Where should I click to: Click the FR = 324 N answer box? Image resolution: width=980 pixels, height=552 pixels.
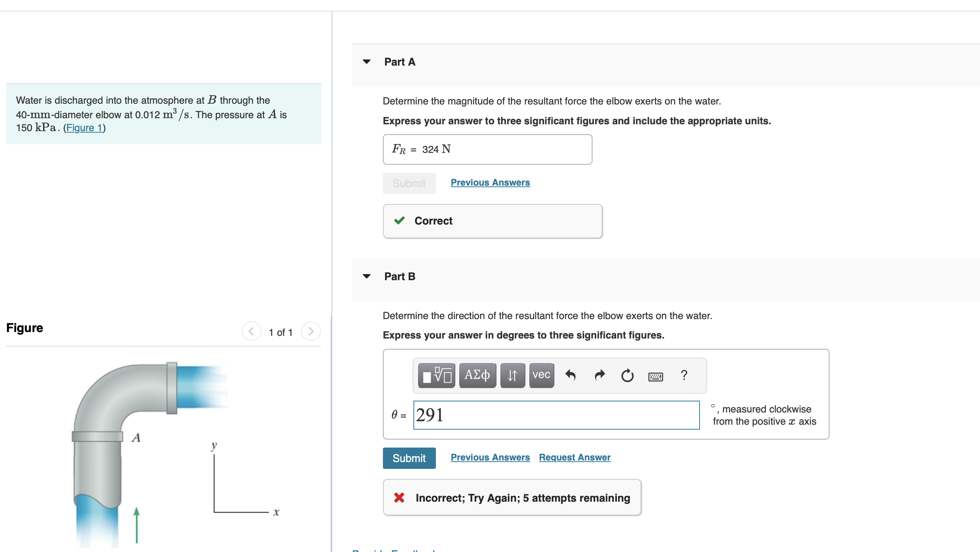pyautogui.click(x=487, y=149)
